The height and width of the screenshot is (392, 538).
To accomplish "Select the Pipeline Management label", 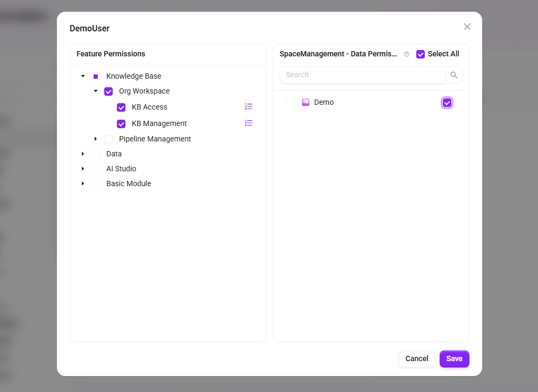I will point(155,139).
